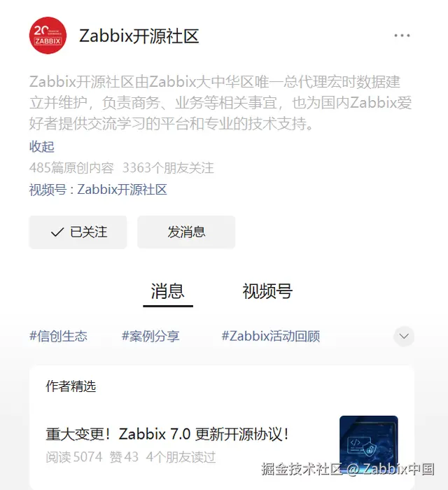Open the #Zabbix活动回顾 hashtag
The width and height of the screenshot is (448, 490).
[x=270, y=336]
